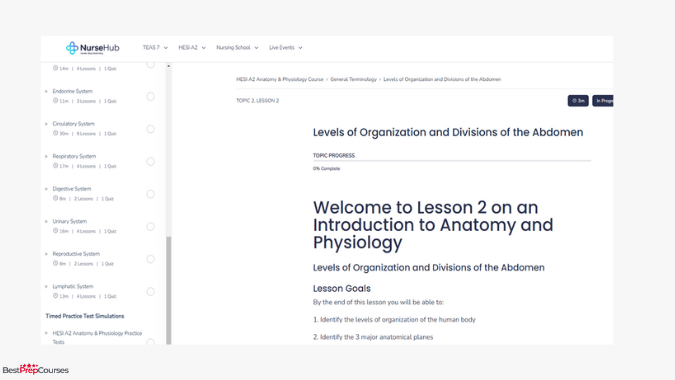The height and width of the screenshot is (380, 675).
Task: Open the Endocrine System topic
Action: point(72,91)
